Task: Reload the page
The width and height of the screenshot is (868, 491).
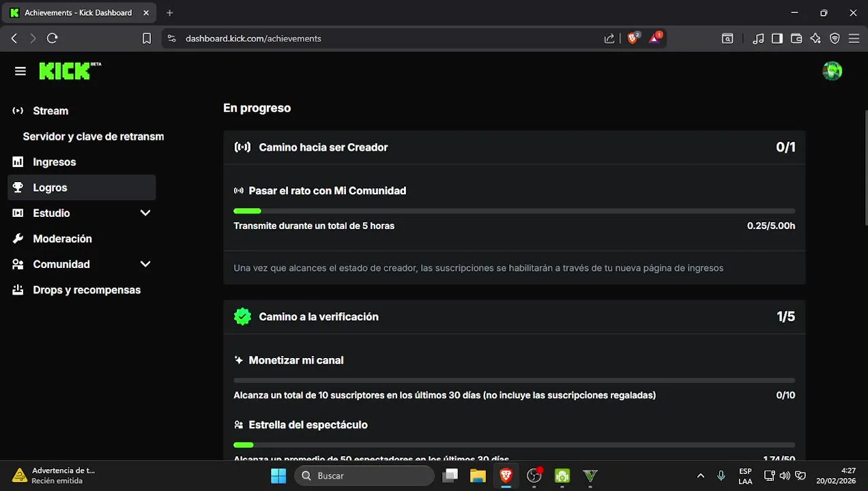Action: [x=53, y=38]
